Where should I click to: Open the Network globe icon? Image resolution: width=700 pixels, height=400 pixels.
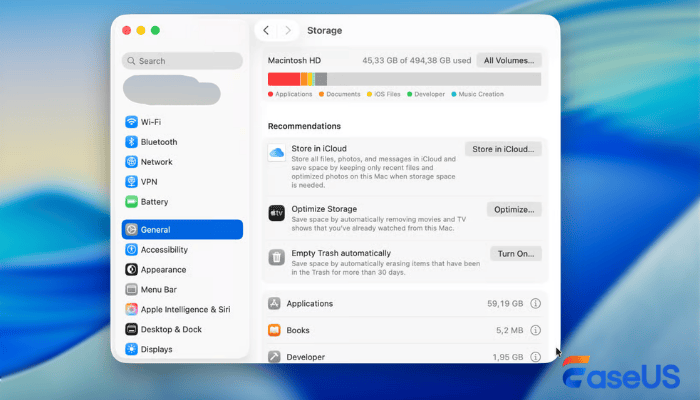pos(131,162)
